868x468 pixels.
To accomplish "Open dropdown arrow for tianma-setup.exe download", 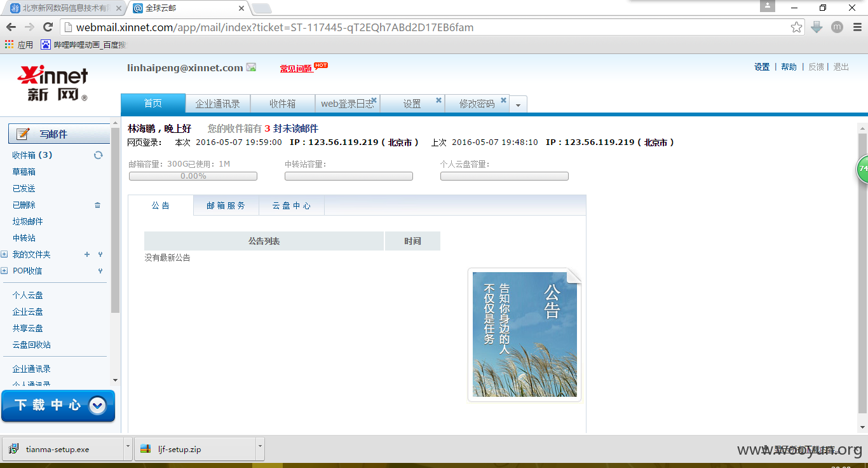I will click(x=128, y=449).
